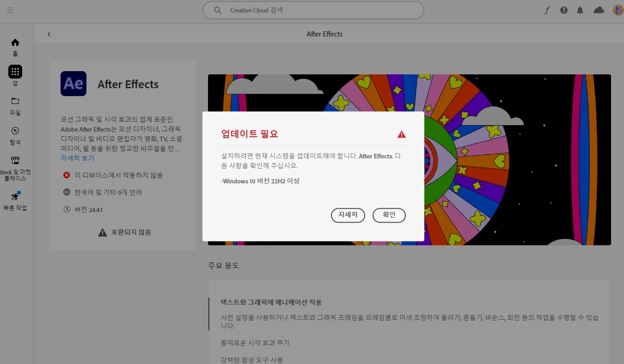Select 흥미로운 시각 효과 추가 item
The image size is (624, 364).
pos(255,343)
